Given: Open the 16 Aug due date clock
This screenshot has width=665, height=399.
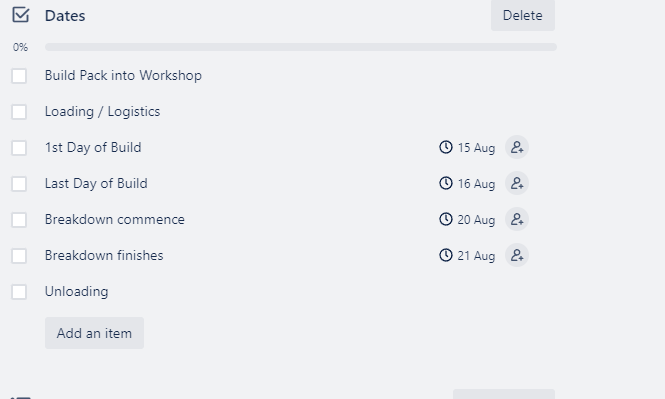Looking at the screenshot, I should pos(446,183).
